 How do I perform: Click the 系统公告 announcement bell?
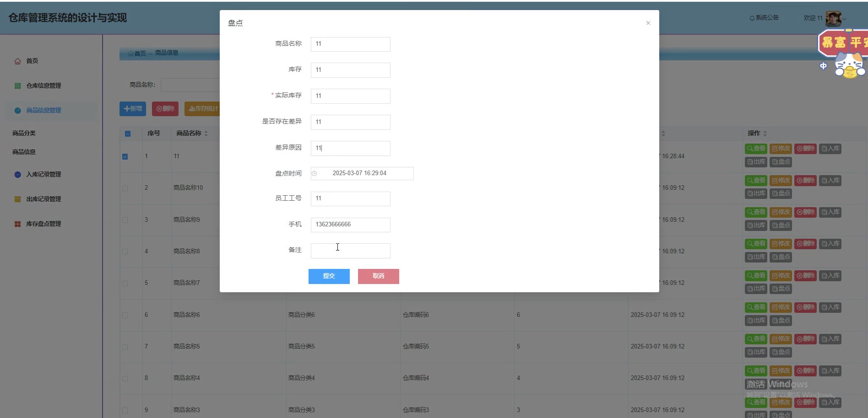764,18
